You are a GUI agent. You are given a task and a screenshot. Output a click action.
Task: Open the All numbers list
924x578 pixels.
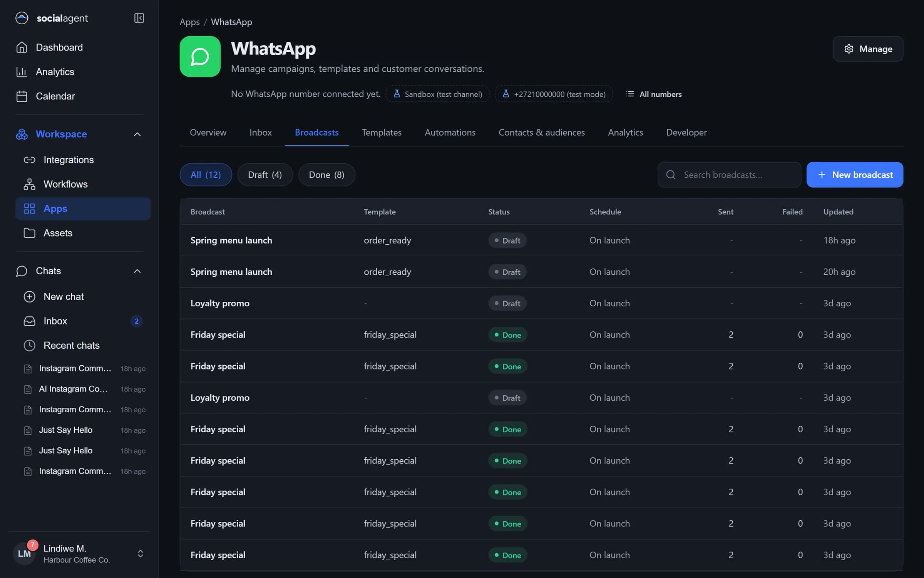[x=654, y=94]
